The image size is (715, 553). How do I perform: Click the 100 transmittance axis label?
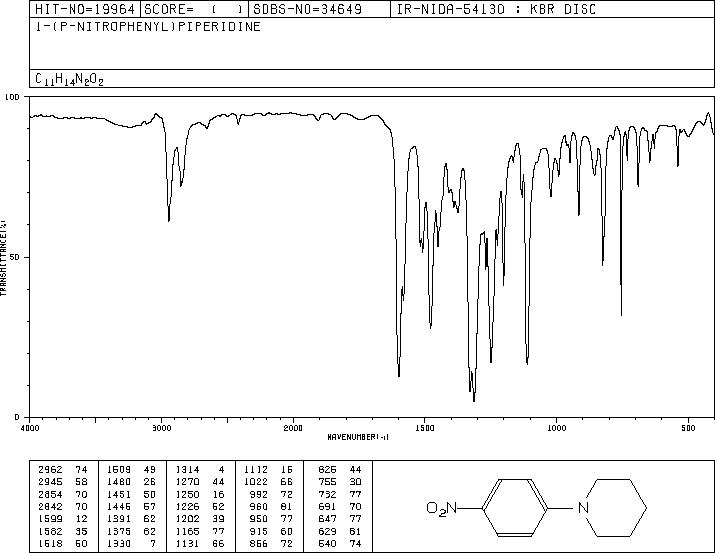12,97
